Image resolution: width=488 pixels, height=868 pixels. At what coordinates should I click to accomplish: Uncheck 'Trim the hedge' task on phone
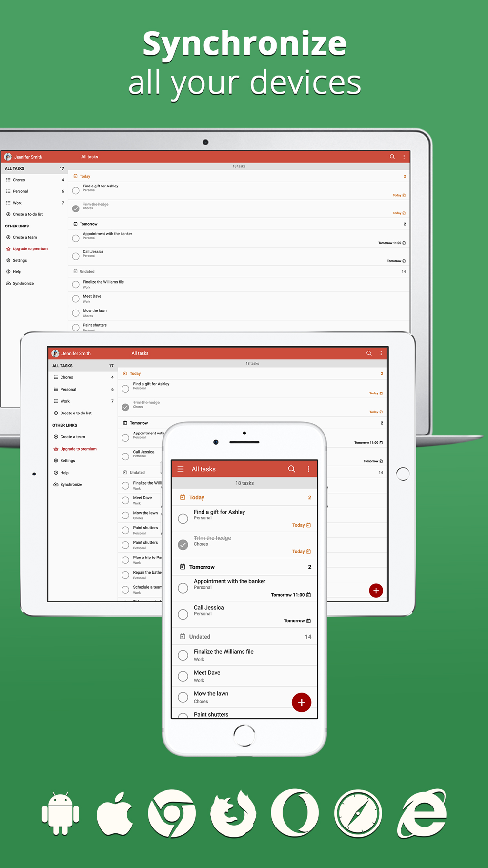183,545
